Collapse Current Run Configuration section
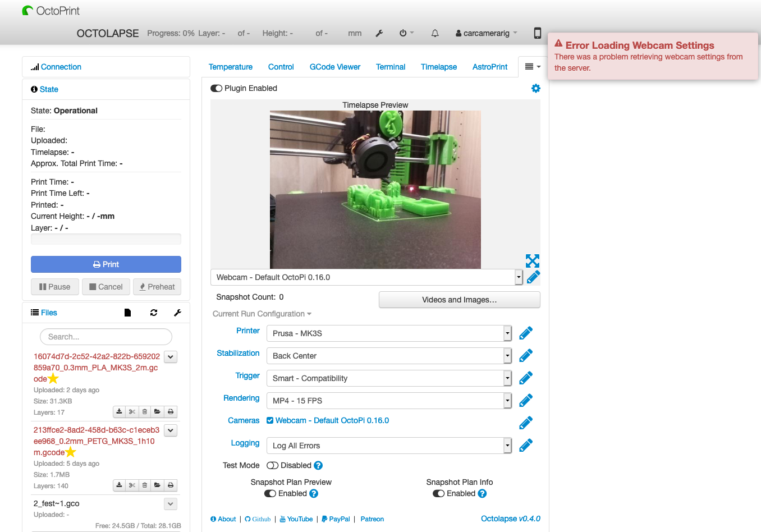 tap(262, 314)
